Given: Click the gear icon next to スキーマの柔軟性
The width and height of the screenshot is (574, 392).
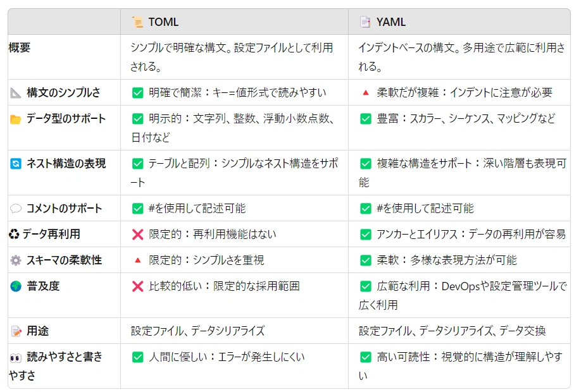Looking at the screenshot, I should (16, 260).
